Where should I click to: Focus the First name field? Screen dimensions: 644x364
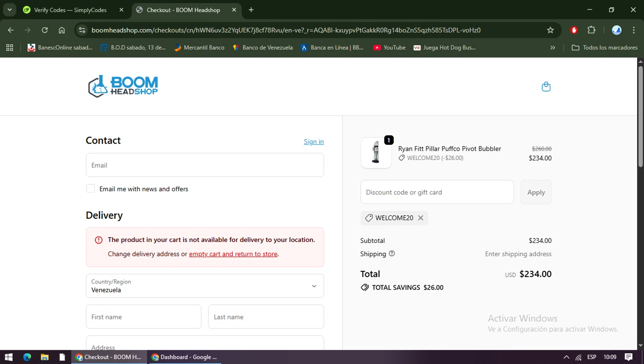click(143, 317)
